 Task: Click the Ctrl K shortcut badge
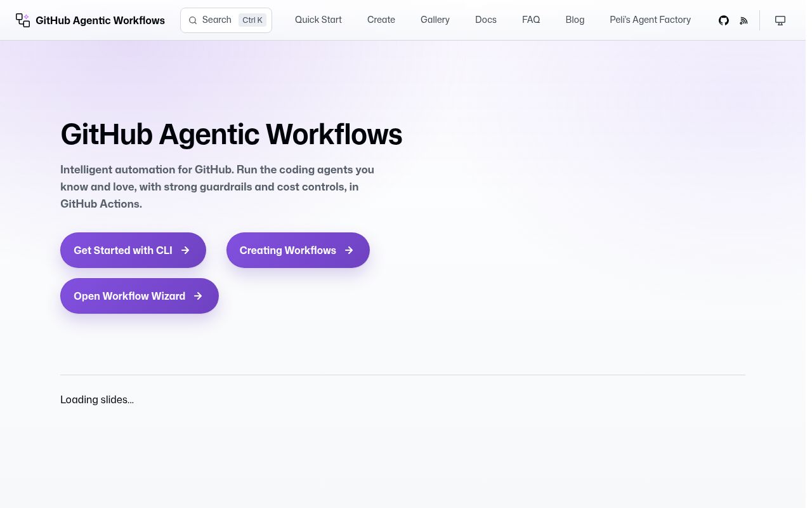[252, 20]
